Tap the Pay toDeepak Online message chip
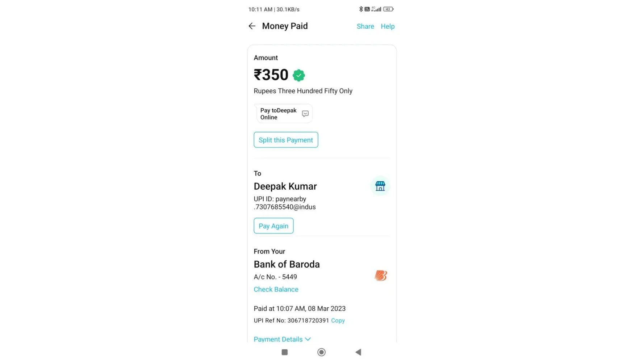644x362 pixels. pyautogui.click(x=279, y=114)
